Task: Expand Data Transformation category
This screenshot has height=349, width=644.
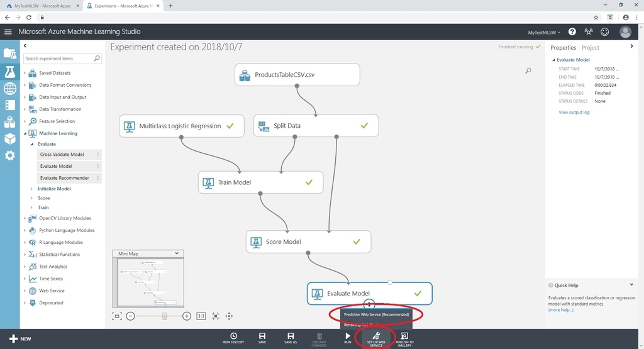Action: (25, 109)
